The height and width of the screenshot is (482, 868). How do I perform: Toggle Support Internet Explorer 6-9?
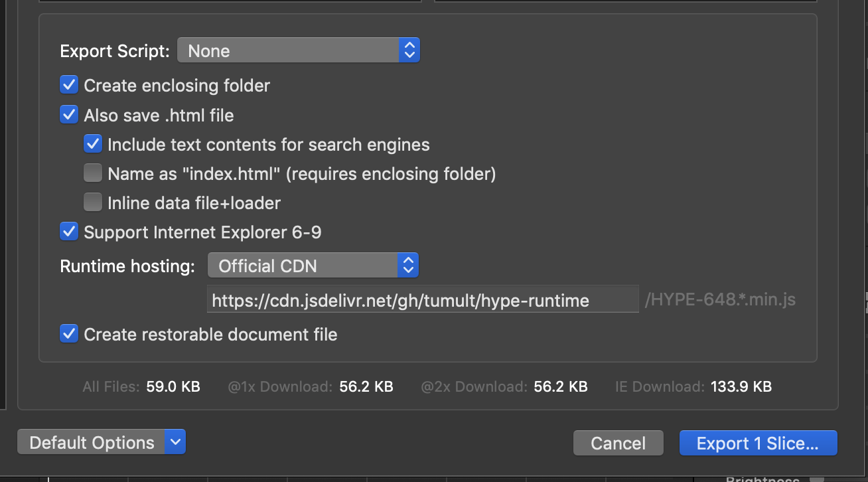tap(69, 232)
